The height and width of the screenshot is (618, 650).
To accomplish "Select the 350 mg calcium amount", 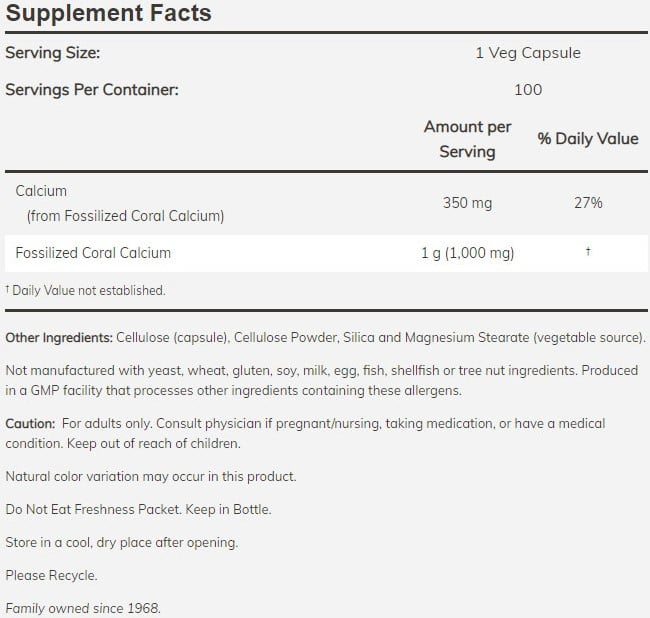I will [467, 203].
